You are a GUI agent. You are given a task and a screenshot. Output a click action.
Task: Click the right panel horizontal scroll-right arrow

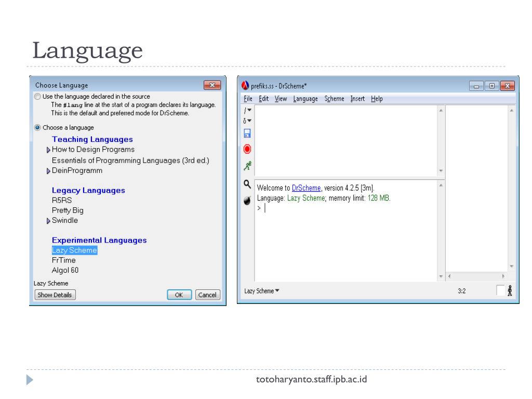[503, 276]
